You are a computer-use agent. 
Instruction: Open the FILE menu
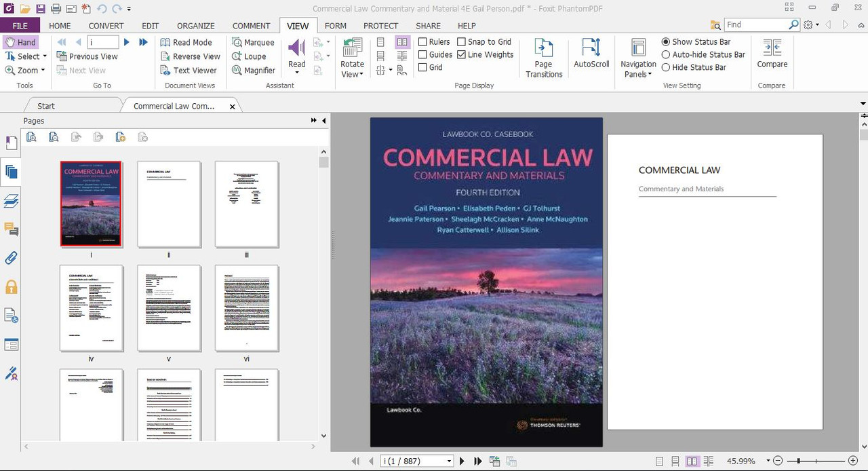pyautogui.click(x=20, y=26)
